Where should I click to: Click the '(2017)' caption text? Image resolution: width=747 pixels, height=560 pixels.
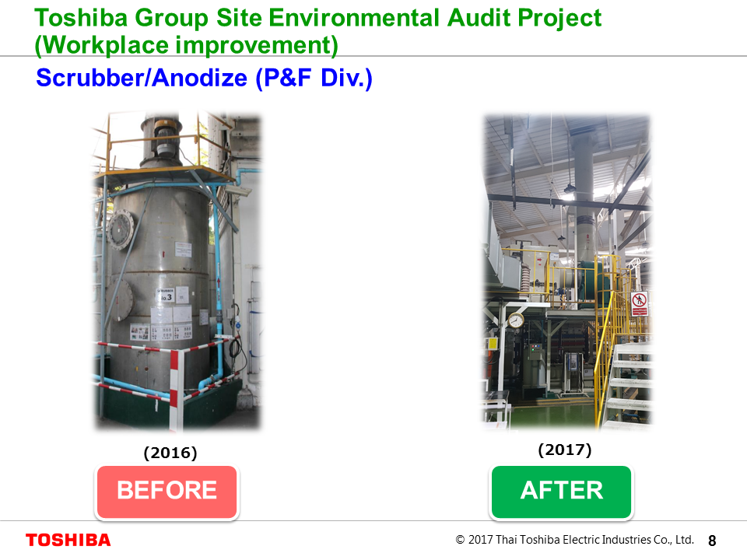565,450
